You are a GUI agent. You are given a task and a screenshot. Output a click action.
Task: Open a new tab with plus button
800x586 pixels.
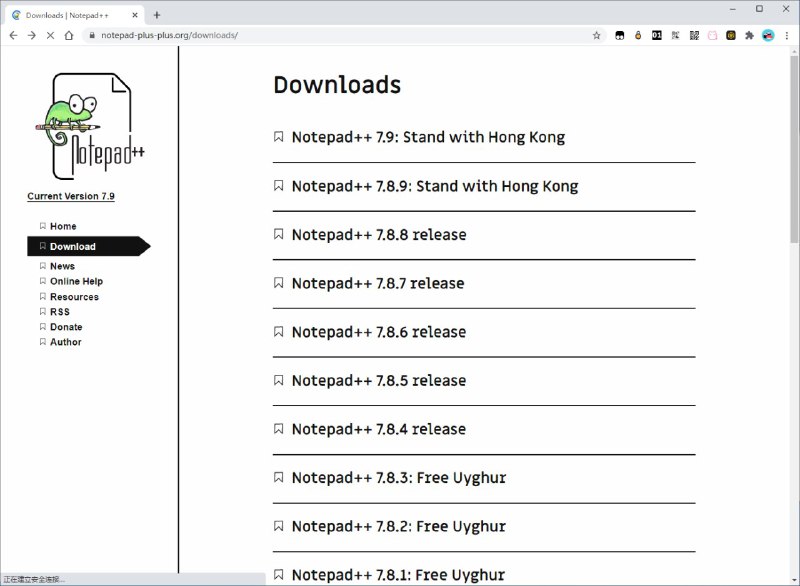[x=157, y=15]
